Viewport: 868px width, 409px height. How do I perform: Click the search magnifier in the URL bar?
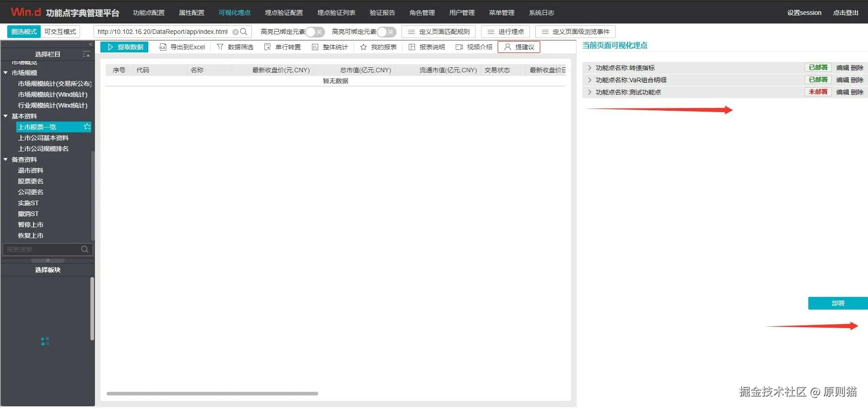click(244, 32)
